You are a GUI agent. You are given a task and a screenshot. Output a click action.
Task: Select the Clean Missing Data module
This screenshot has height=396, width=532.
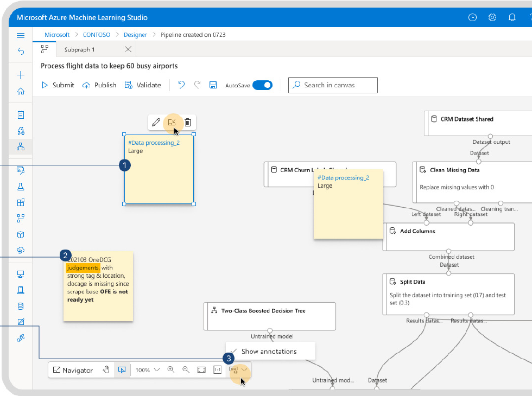tap(472, 182)
